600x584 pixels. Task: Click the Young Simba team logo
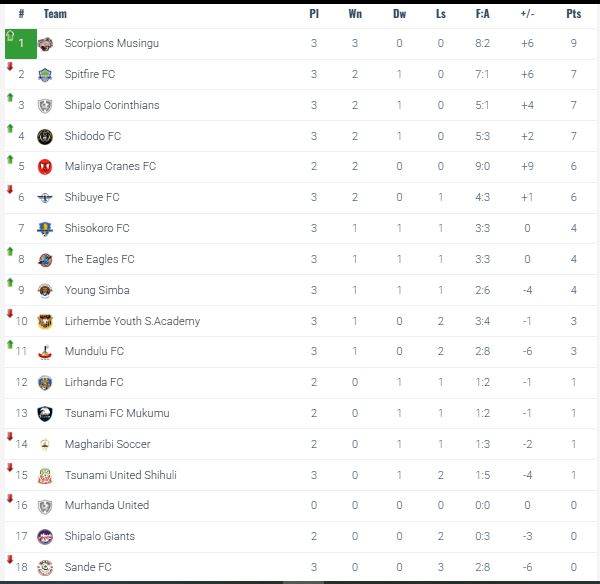(x=45, y=290)
